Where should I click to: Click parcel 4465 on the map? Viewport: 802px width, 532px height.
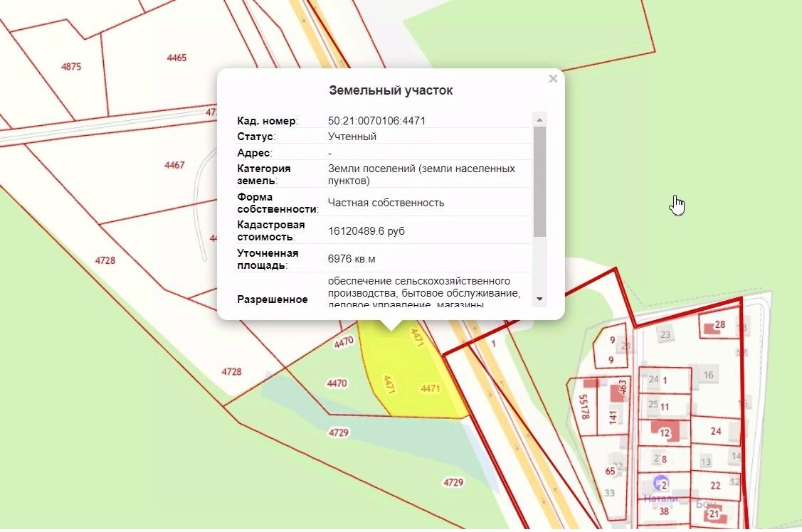coord(176,58)
